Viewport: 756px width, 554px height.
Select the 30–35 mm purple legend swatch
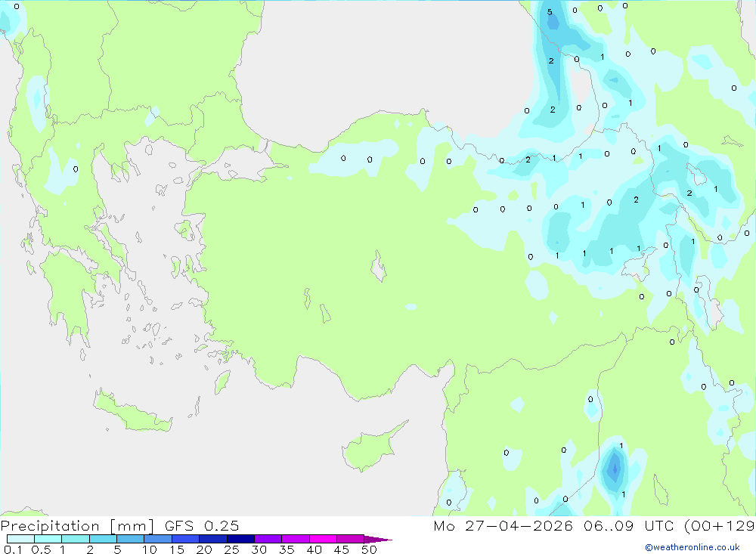268,539
